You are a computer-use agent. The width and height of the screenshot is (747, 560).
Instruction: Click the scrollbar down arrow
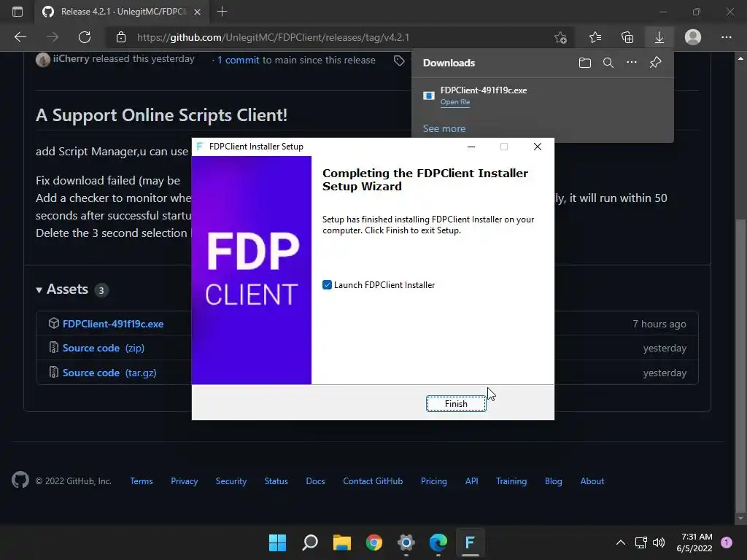coord(740,518)
